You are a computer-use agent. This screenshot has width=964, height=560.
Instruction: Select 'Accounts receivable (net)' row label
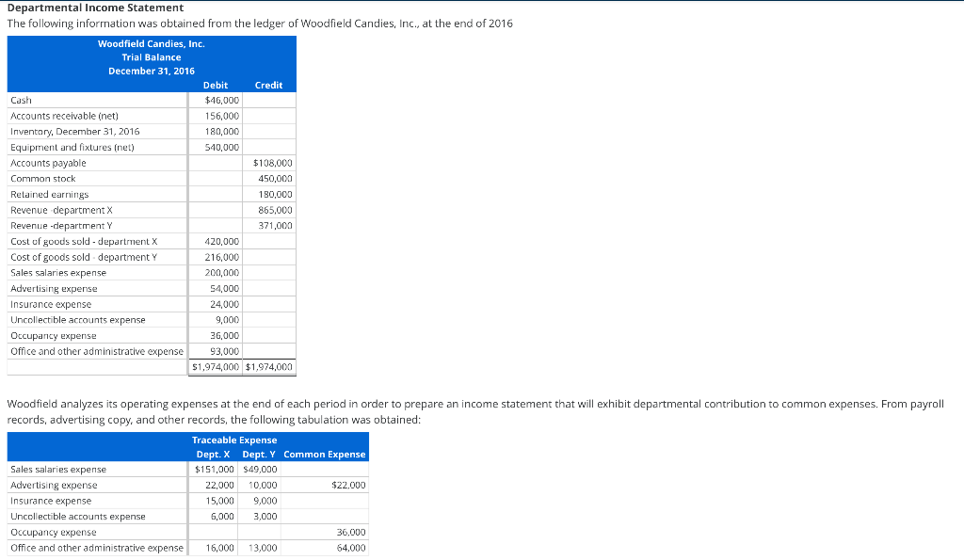(65, 116)
